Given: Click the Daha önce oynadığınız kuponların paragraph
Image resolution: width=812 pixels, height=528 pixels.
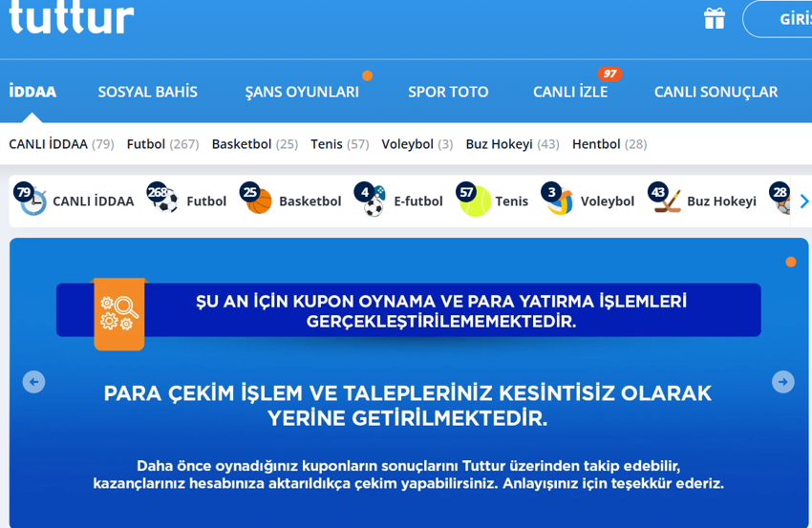Looking at the screenshot, I should tap(408, 475).
